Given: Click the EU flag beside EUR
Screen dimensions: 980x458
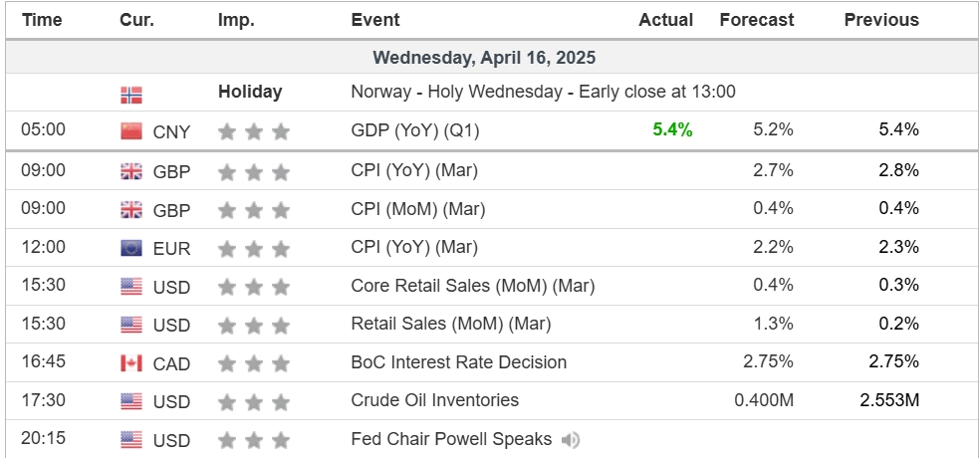Looking at the screenshot, I should (x=131, y=248).
